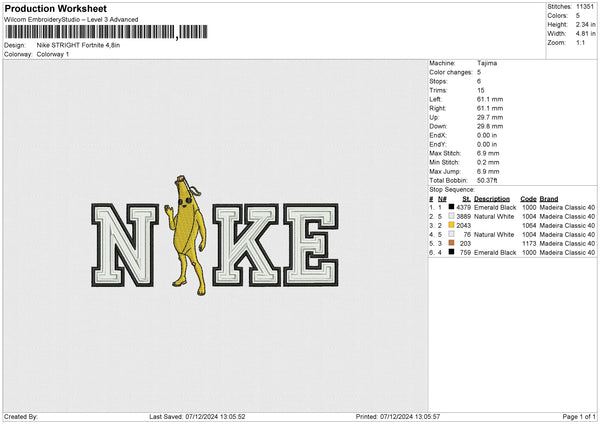Viewport: 600px width, 424px height.
Task: Click the black swatch in the 759-stitch row
Action: 452,252
